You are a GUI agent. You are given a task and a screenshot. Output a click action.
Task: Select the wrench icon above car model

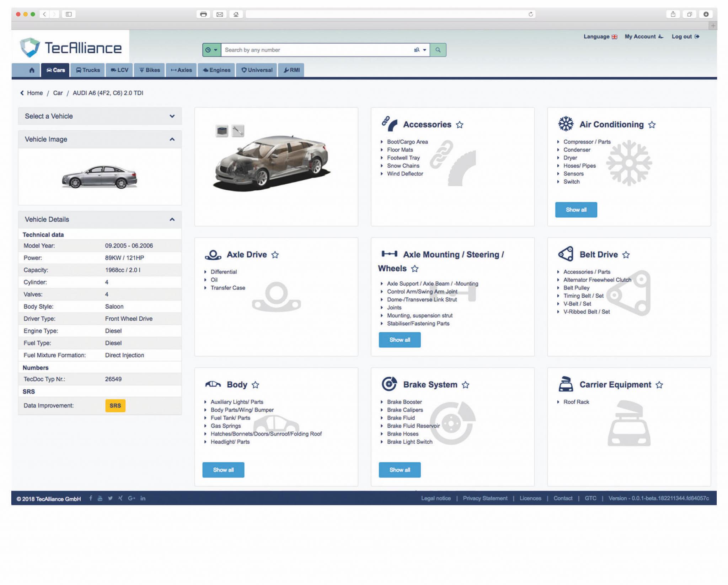click(x=238, y=131)
